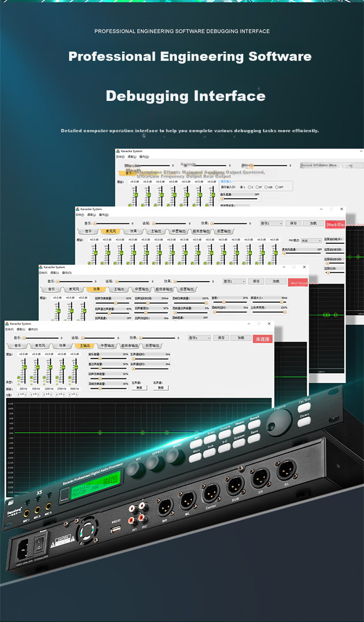Switch to 后置输出 tab in the third window (麦克风 active)
This screenshot has height=622, width=364.
(223, 231)
